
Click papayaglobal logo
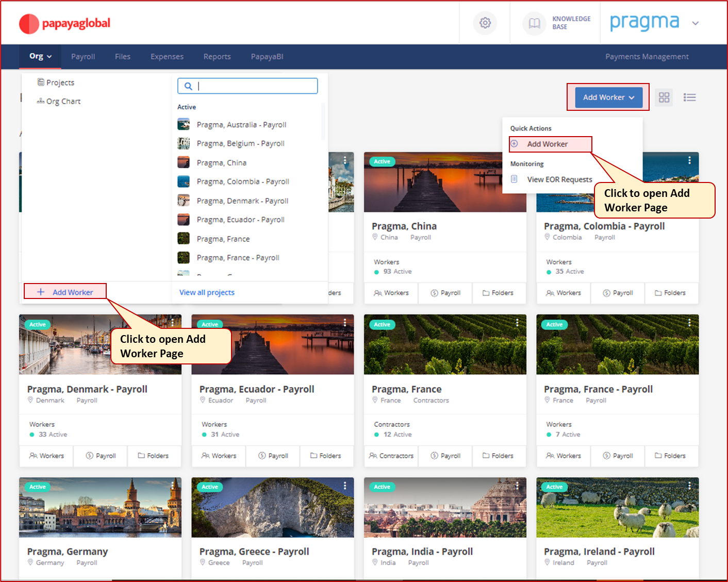click(65, 24)
